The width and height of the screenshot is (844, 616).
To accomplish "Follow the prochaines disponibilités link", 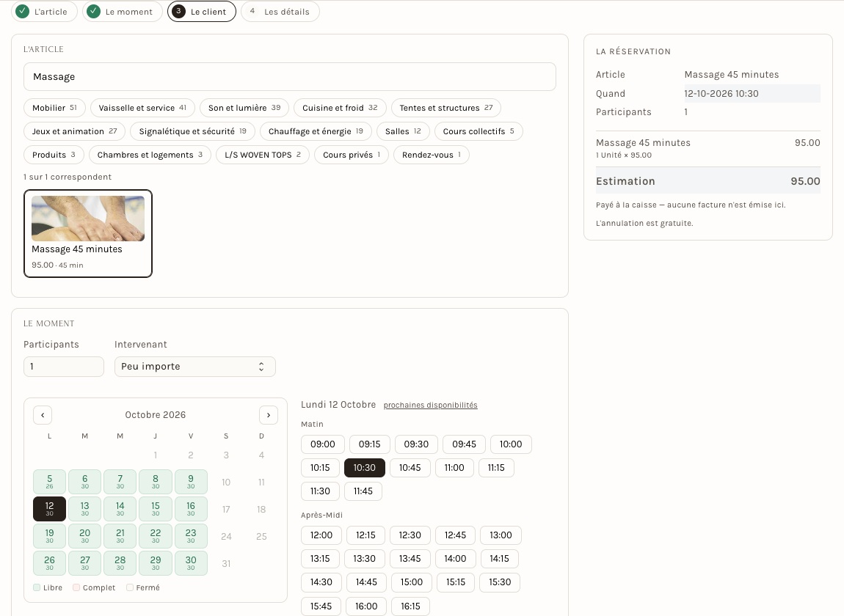I will tap(430, 405).
